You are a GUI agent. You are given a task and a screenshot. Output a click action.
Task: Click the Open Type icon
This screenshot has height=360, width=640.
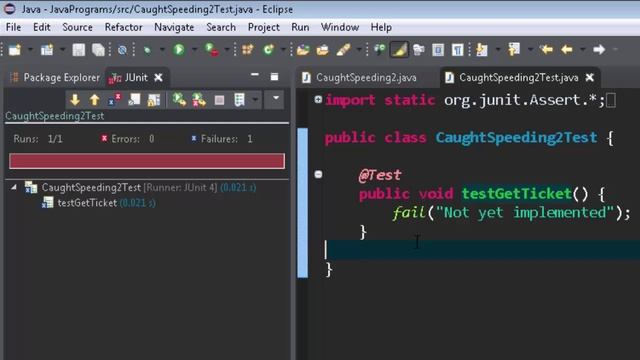[x=302, y=50]
